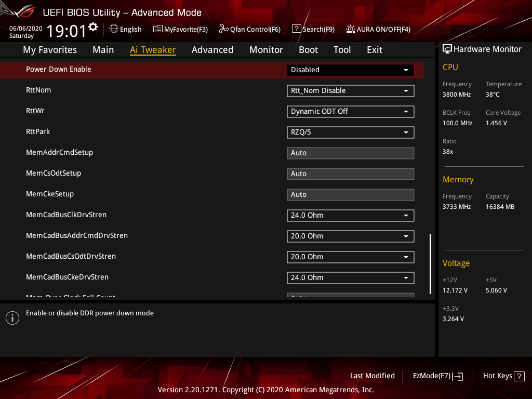The width and height of the screenshot is (532, 399).
Task: Toggle AURA lighting icon
Action: (351, 29)
